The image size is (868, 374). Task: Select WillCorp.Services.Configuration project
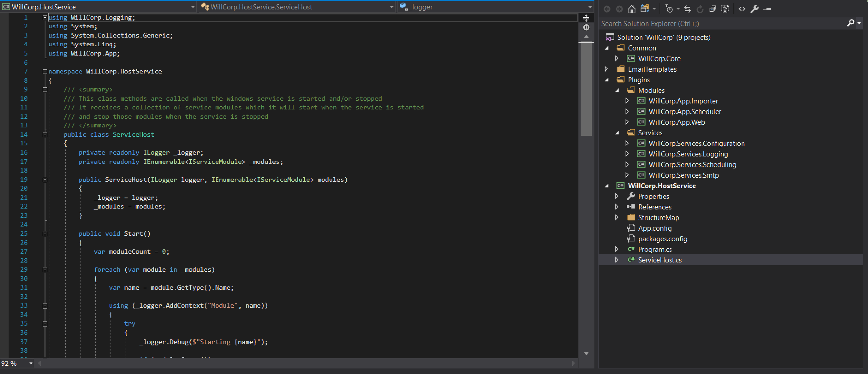(x=696, y=143)
